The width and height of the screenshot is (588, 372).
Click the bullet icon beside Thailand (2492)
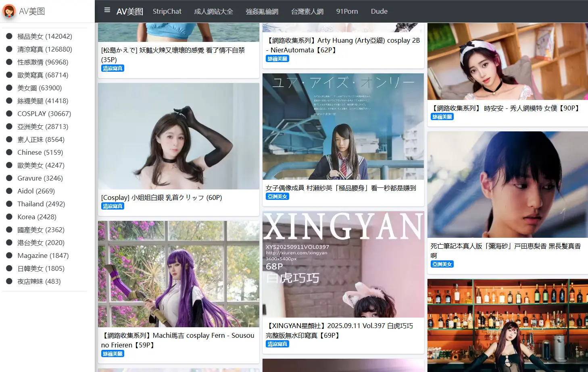(9, 204)
